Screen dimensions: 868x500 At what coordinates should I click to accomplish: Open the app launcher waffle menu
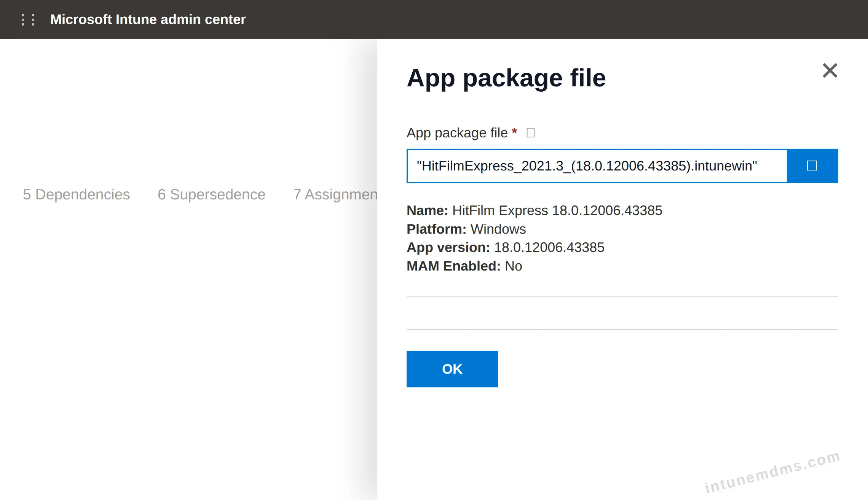(28, 19)
